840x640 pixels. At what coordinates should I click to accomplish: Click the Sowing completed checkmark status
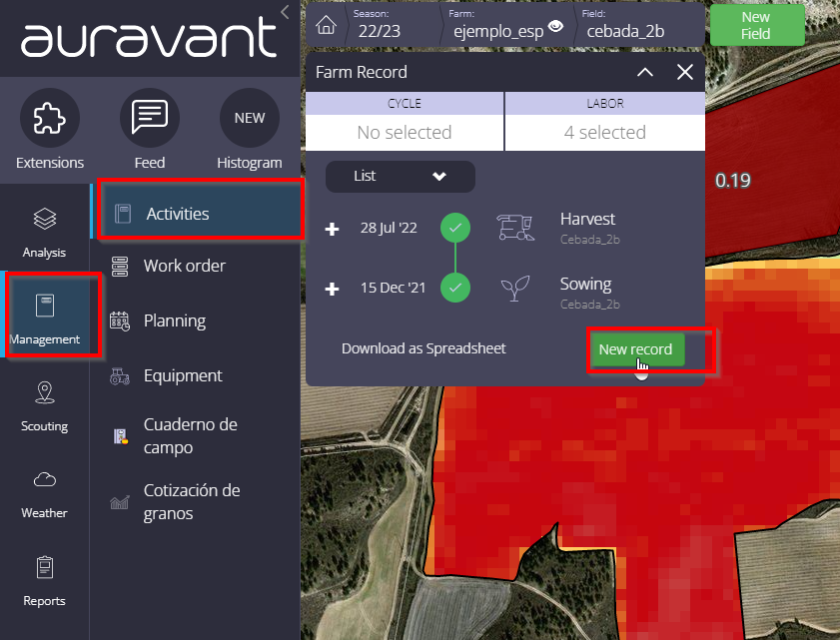pyautogui.click(x=455, y=288)
